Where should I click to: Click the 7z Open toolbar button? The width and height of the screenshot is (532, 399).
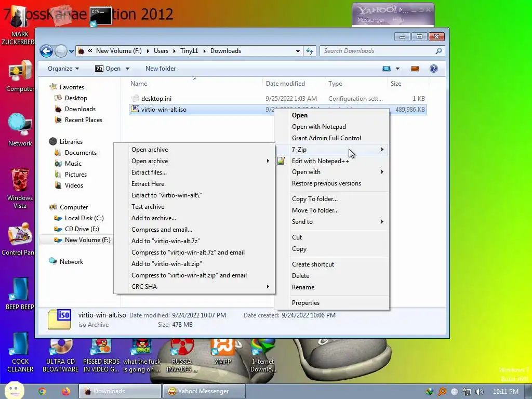[108, 69]
